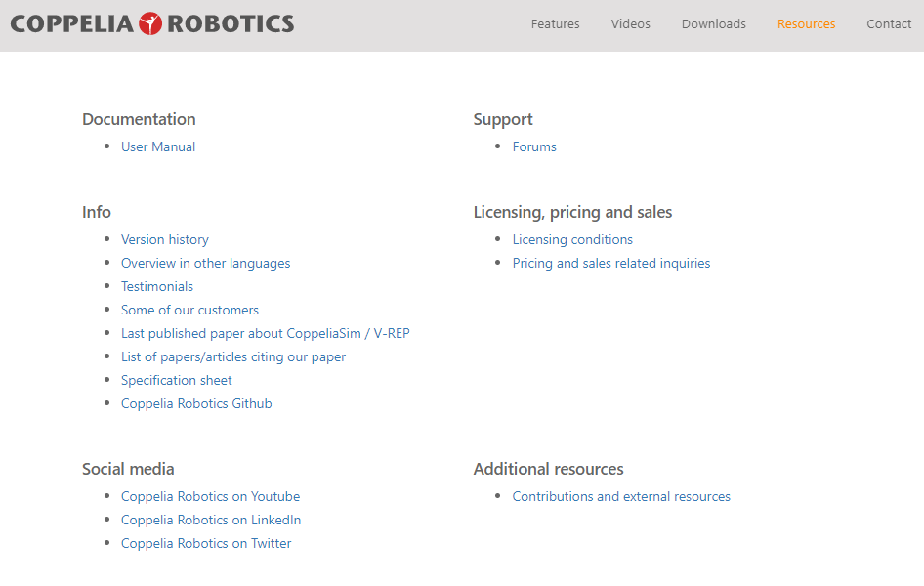The image size is (924, 586).
Task: Open the Features menu item
Action: 555,24
